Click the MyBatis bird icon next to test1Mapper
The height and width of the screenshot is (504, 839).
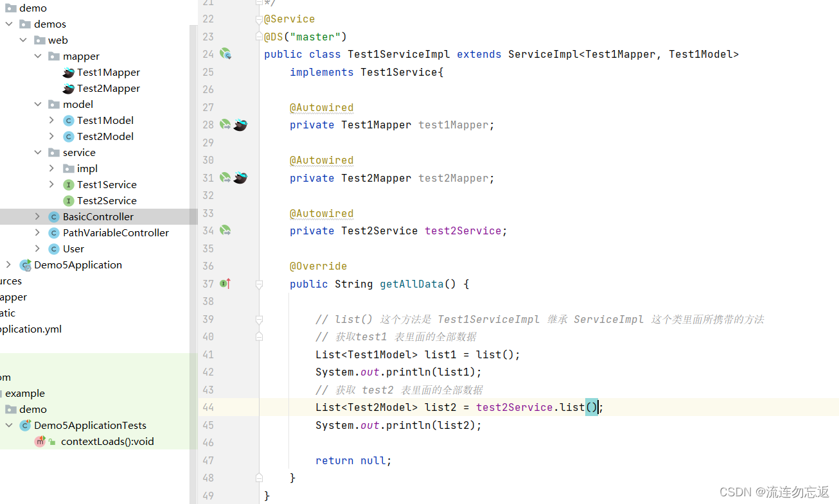click(x=240, y=125)
